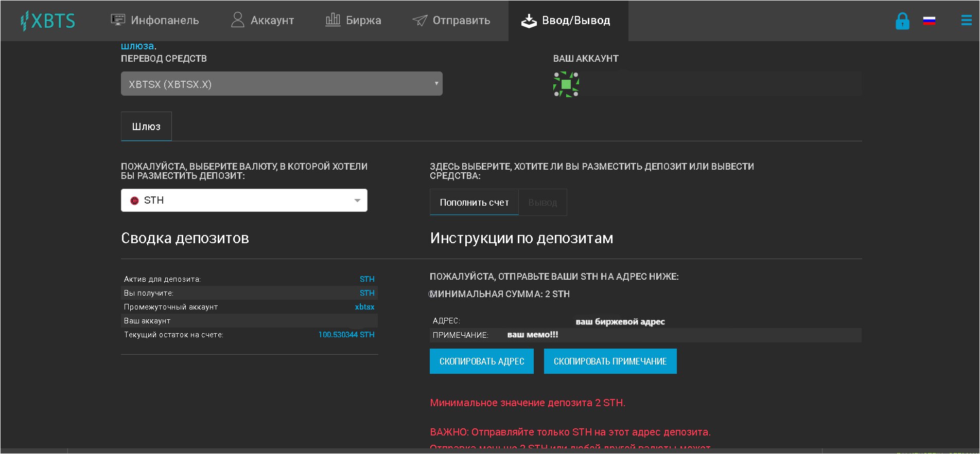Click the Биржа chart icon

[333, 20]
